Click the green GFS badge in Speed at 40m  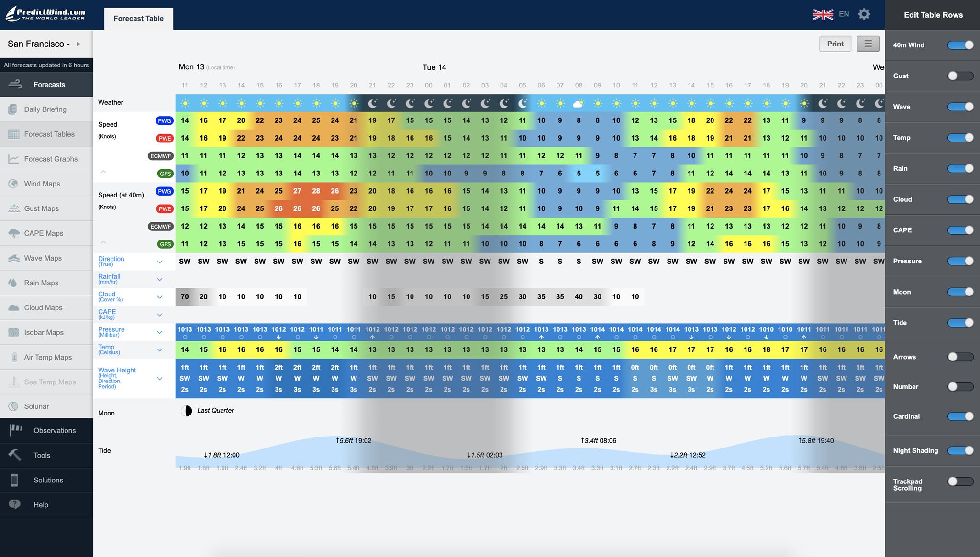click(165, 244)
